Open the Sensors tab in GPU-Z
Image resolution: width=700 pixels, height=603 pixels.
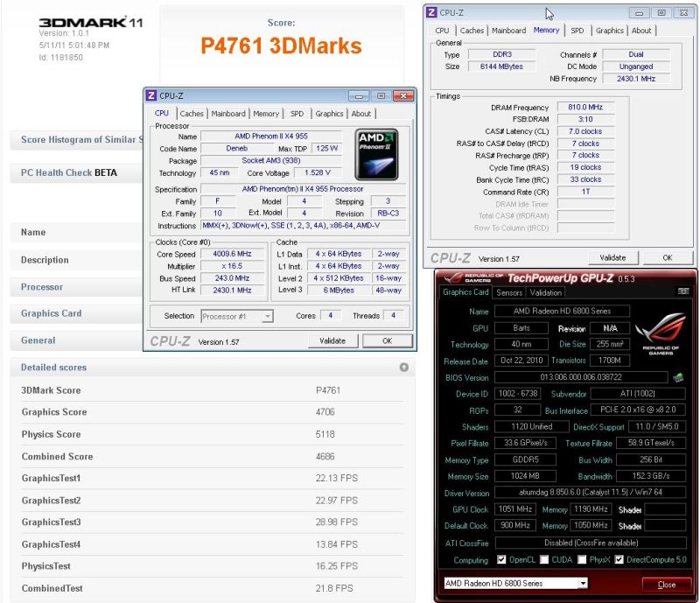(509, 292)
